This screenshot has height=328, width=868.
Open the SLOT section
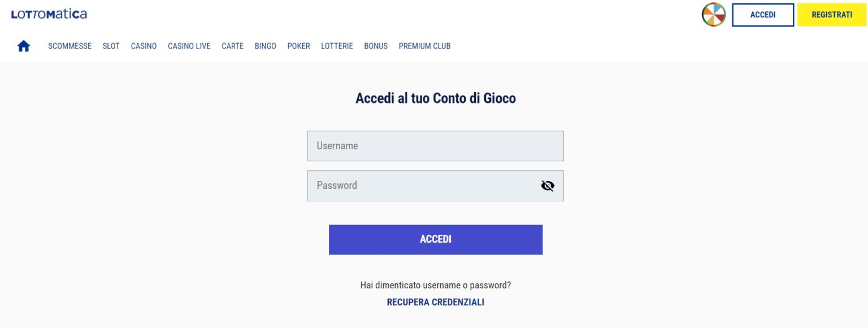pyautogui.click(x=111, y=46)
